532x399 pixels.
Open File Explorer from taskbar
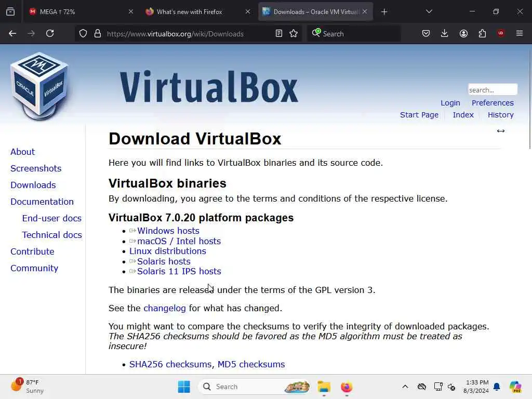(x=324, y=387)
